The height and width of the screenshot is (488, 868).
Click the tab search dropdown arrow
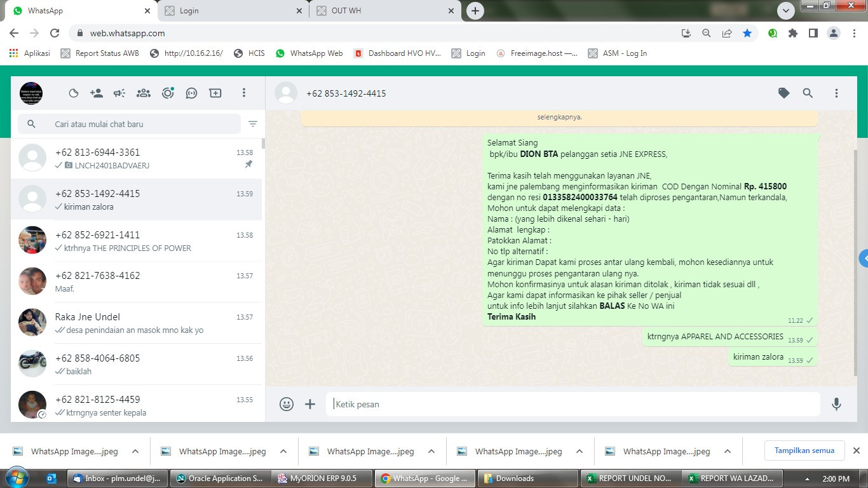coord(786,11)
